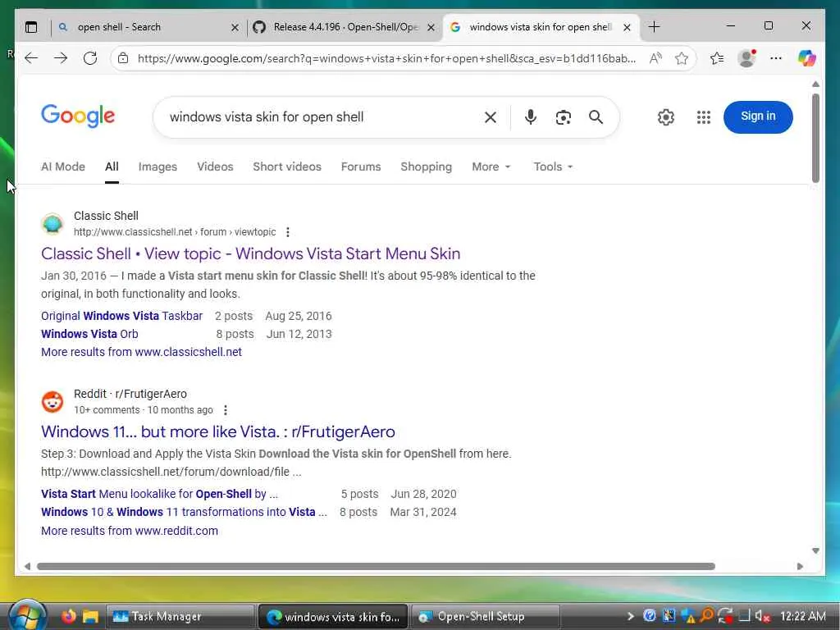Select the Short videos search tab
The height and width of the screenshot is (630, 840).
click(x=287, y=167)
